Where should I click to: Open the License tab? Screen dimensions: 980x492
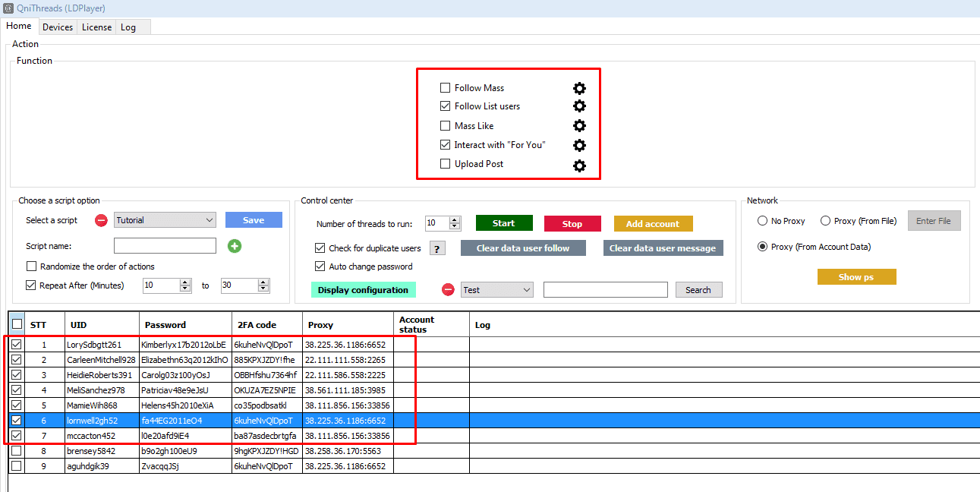pyautogui.click(x=96, y=27)
